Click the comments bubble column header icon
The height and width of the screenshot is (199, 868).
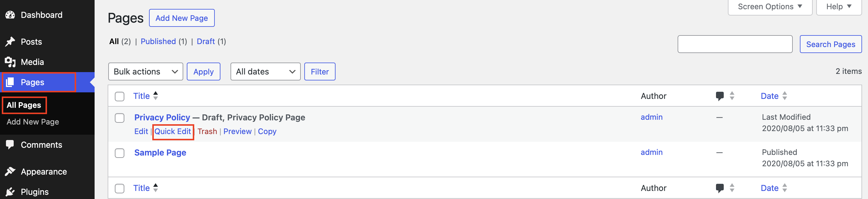tap(719, 96)
